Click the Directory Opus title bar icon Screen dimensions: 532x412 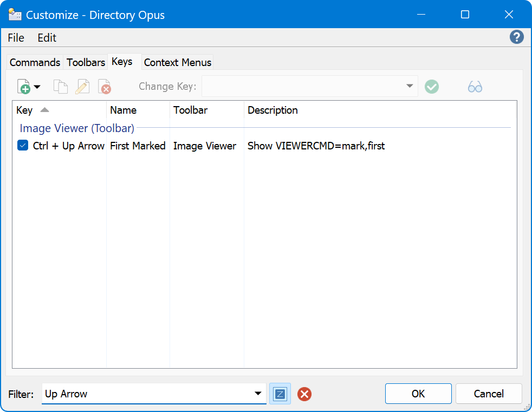[x=15, y=15]
